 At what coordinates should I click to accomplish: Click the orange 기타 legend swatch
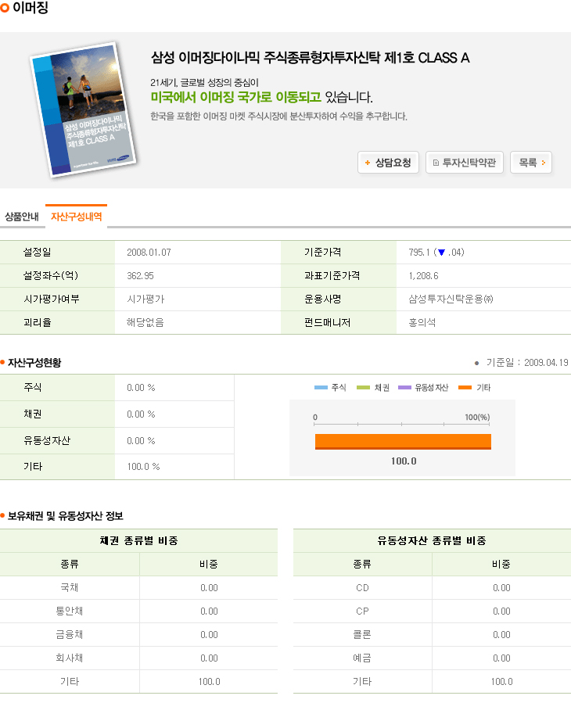[465, 388]
